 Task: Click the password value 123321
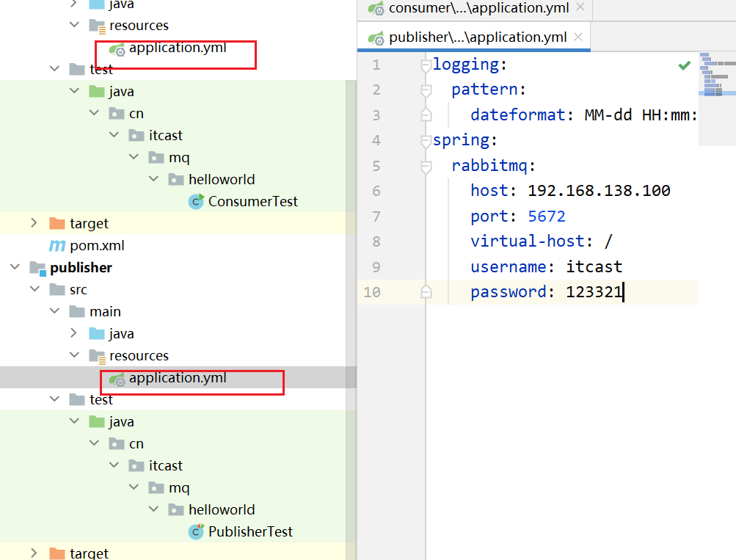tap(594, 292)
